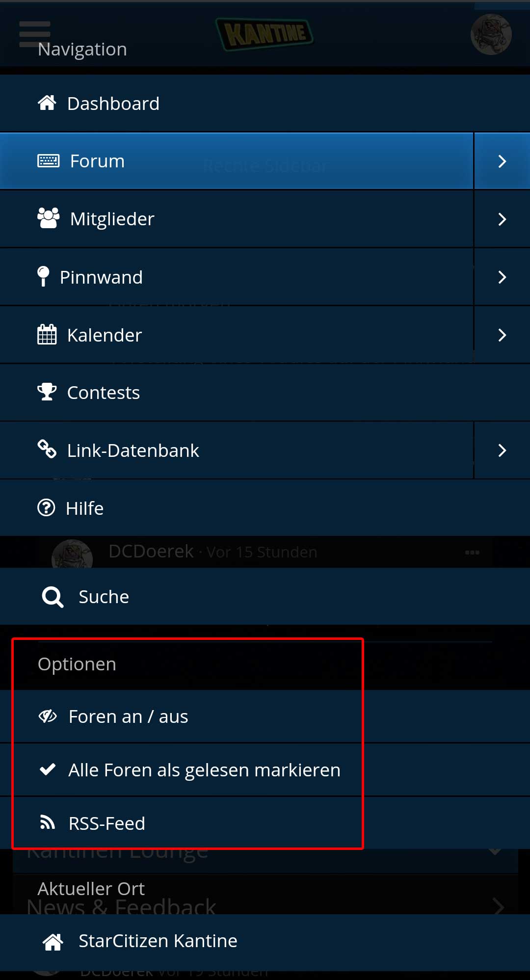This screenshot has width=530, height=980.
Task: Open the Suche search entry
Action: [x=103, y=597]
